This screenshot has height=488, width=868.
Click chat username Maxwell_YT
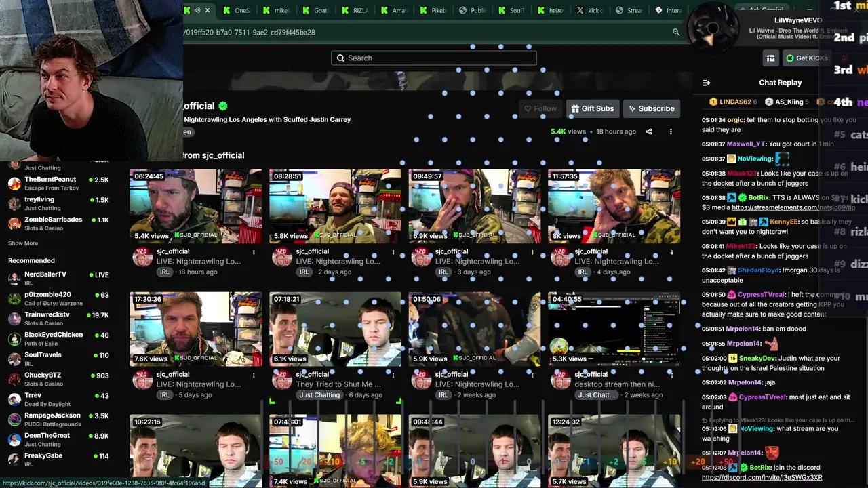click(746, 144)
